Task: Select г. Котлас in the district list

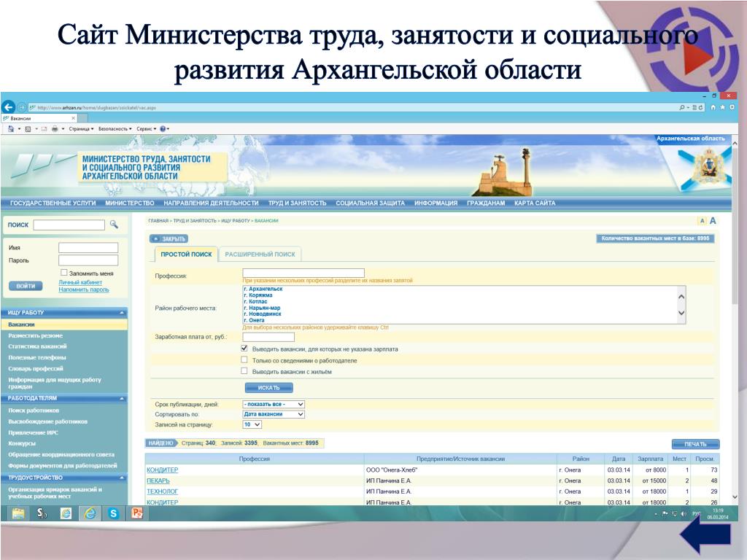Action: tap(255, 301)
